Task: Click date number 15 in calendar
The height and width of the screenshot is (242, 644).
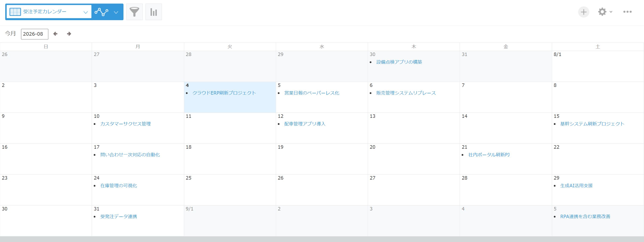Action: pos(556,116)
